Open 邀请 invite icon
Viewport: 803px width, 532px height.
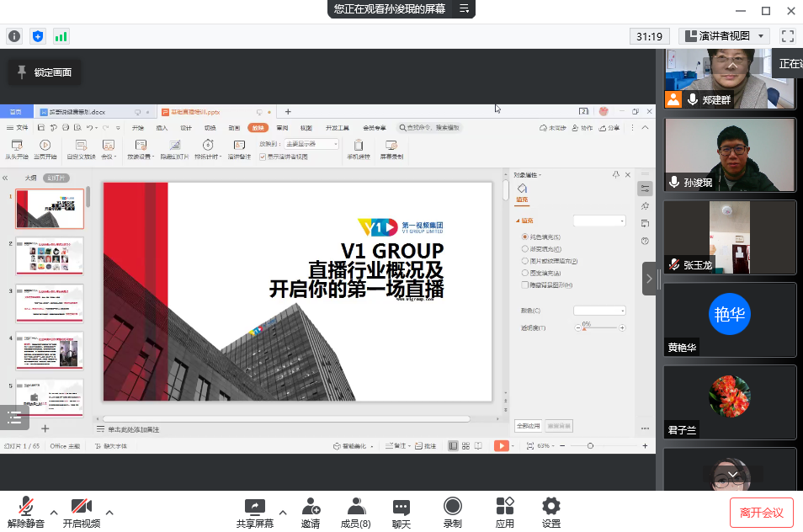[311, 513]
